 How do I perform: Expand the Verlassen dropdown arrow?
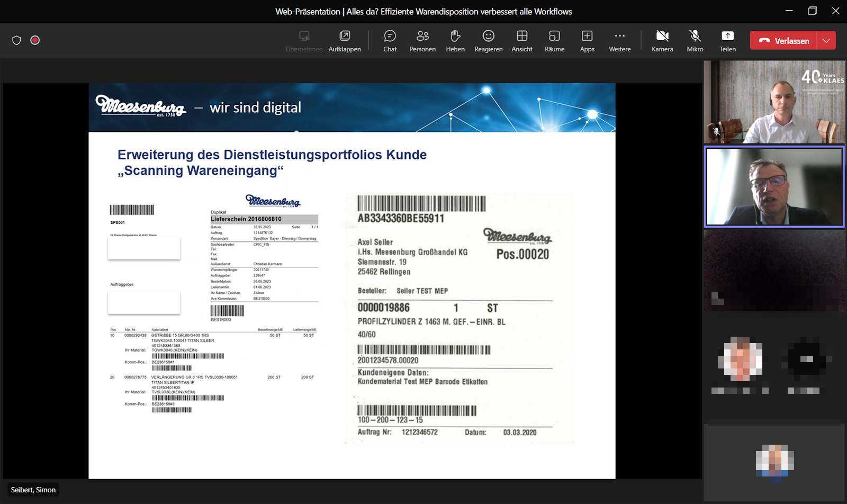tap(826, 40)
